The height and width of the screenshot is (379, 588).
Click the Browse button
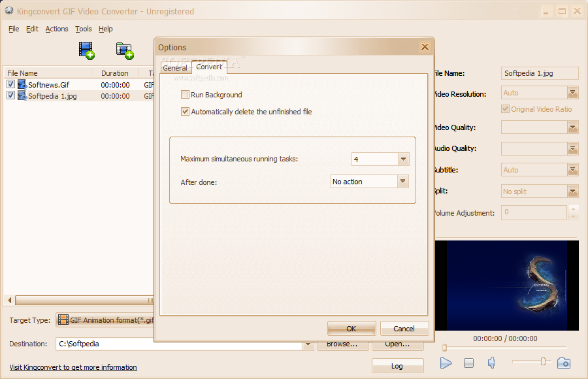tap(342, 344)
